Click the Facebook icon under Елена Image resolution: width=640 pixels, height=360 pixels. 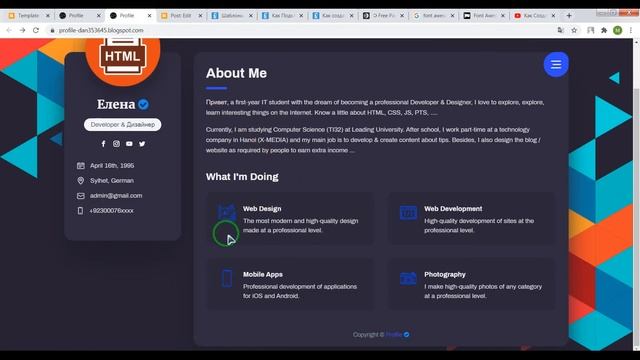[x=103, y=144]
